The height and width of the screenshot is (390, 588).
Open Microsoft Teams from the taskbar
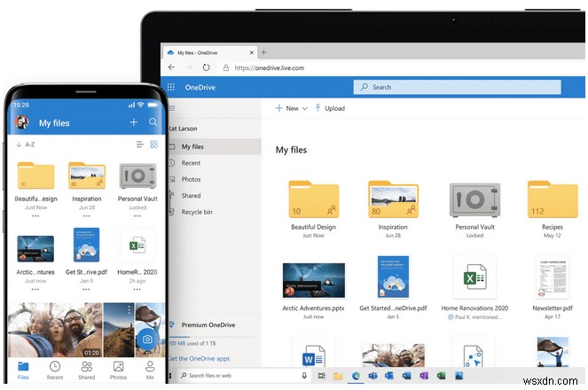click(372, 376)
